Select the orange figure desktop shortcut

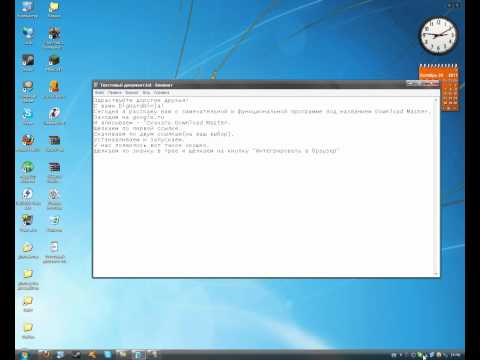[x=54, y=89]
